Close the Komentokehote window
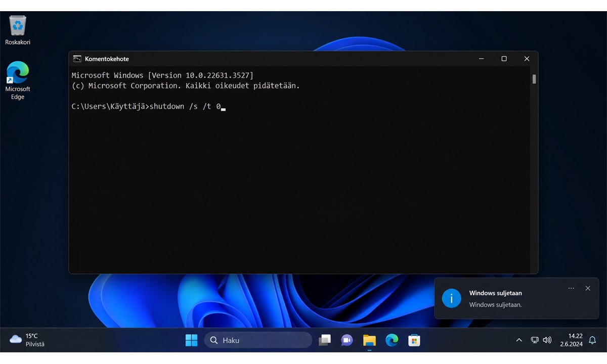The width and height of the screenshot is (607, 364). pos(527,59)
